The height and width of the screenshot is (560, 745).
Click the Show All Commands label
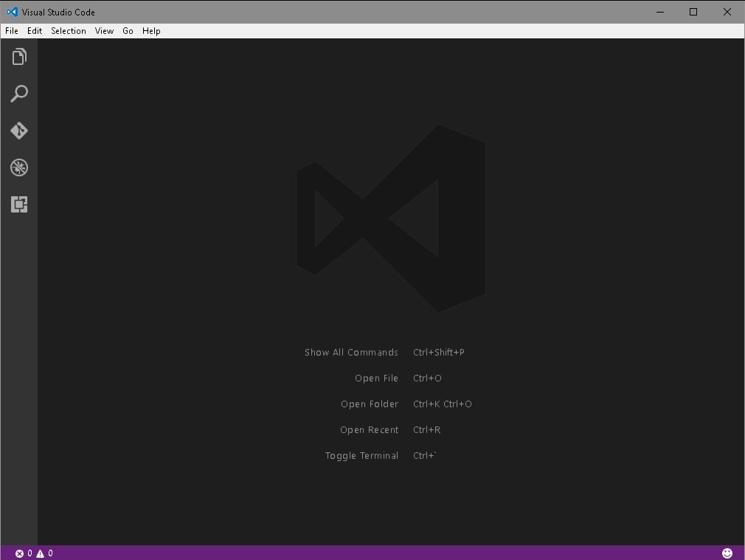coord(351,353)
